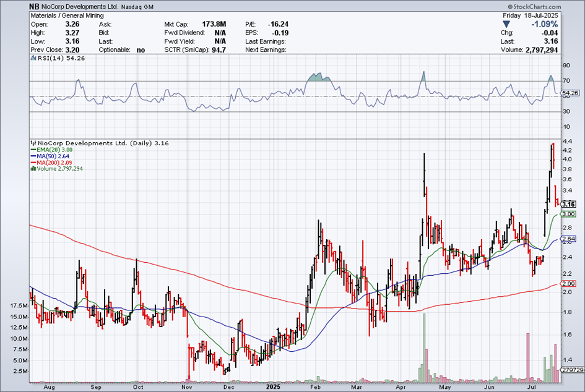Image resolution: width=585 pixels, height=392 pixels.
Task: Click the P/E value -16.24
Action: click(x=278, y=24)
